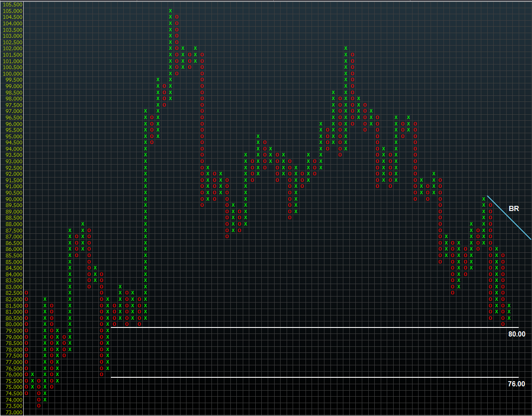Image resolution: width=532 pixels, height=416 pixels.
Task: Click the 105.500 price axis label
Action: pyautogui.click(x=12, y=5)
